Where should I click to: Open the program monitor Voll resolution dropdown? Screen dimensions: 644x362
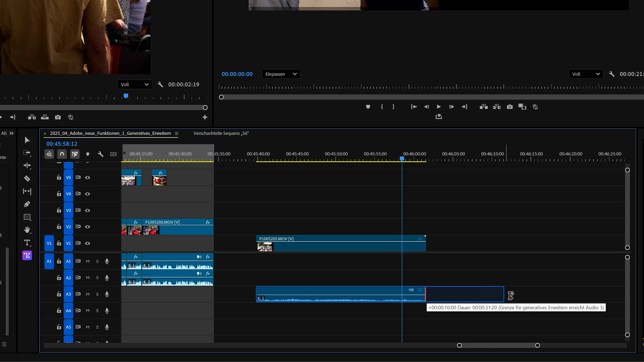tap(586, 74)
